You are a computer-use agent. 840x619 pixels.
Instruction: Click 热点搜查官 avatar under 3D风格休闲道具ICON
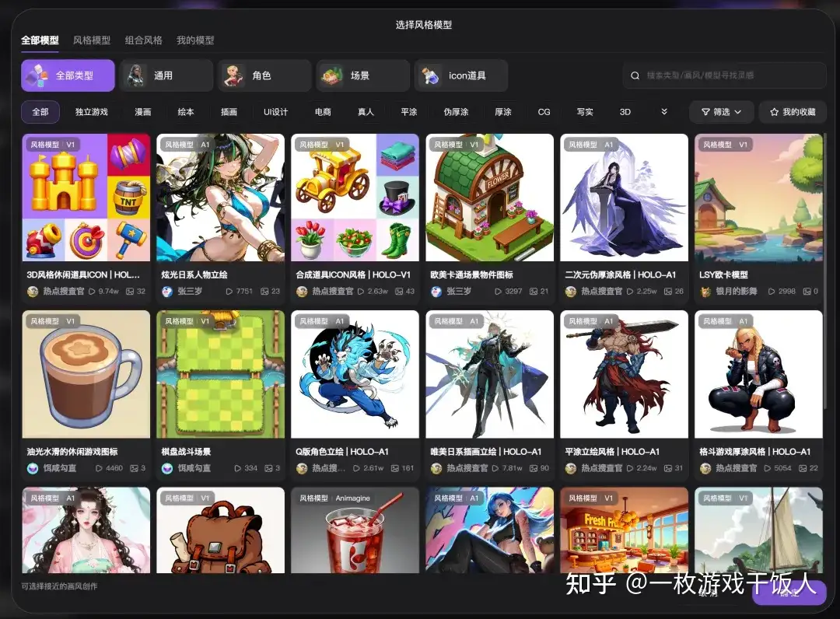click(x=33, y=292)
